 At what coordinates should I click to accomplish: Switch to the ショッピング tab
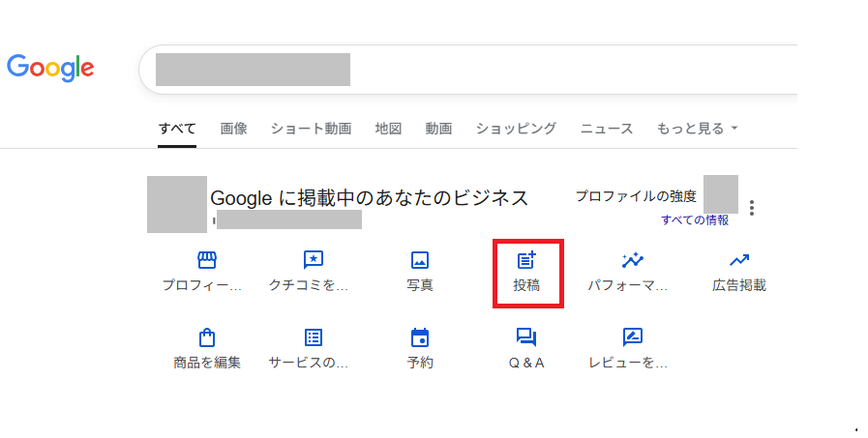tap(516, 129)
